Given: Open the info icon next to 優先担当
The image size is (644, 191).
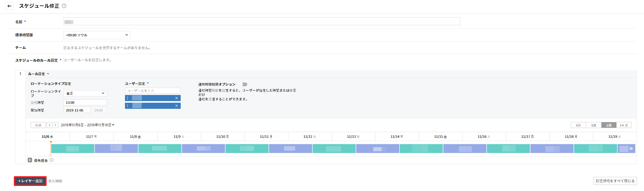Looking at the screenshot, I should (52, 160).
